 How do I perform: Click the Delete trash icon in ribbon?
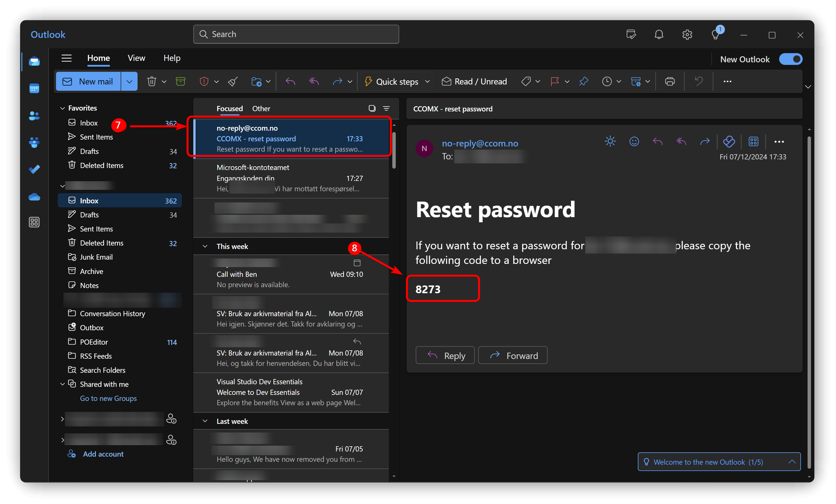151,81
